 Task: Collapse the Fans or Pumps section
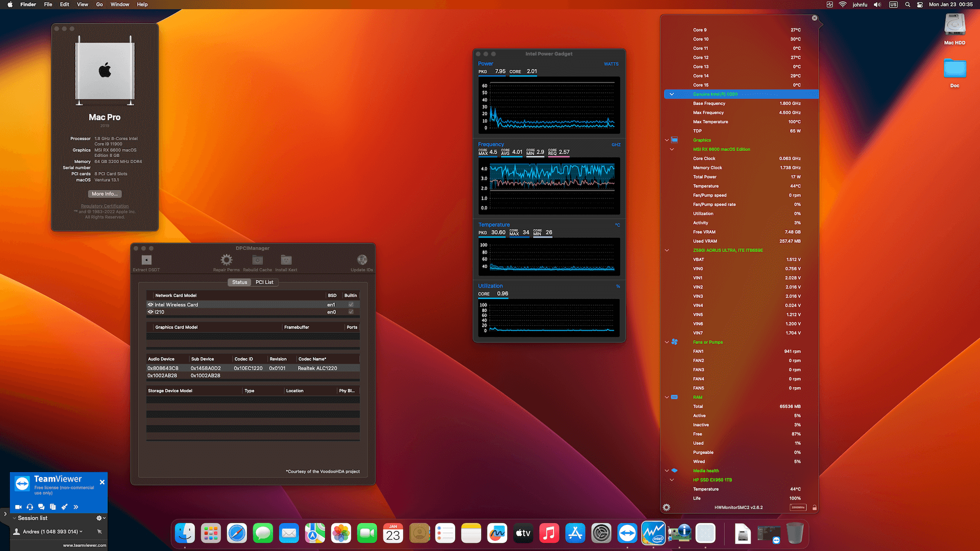(667, 342)
